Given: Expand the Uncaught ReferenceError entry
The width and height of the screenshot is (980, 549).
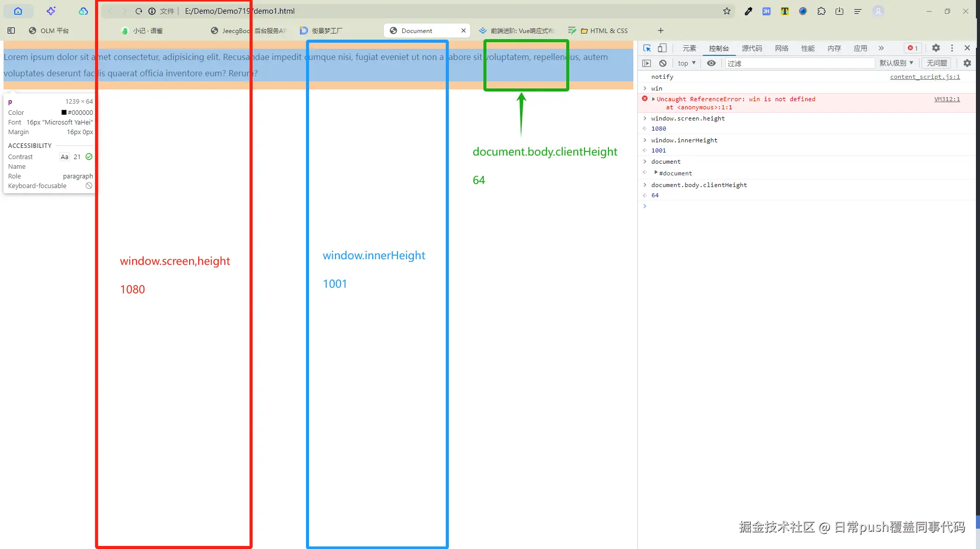Looking at the screenshot, I should 653,99.
